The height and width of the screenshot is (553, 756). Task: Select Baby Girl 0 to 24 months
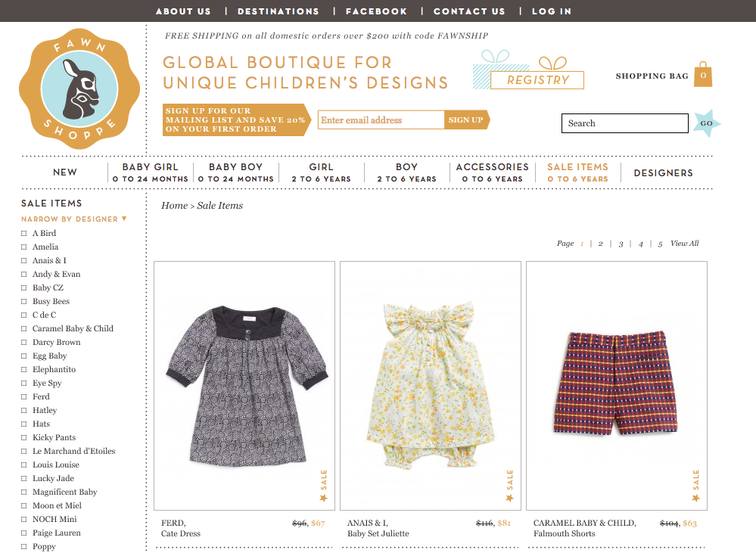click(x=151, y=172)
